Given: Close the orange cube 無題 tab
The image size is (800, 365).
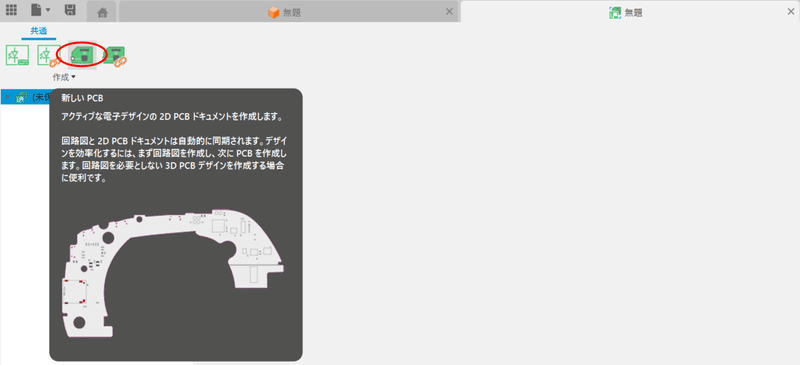Looking at the screenshot, I should coord(449,12).
